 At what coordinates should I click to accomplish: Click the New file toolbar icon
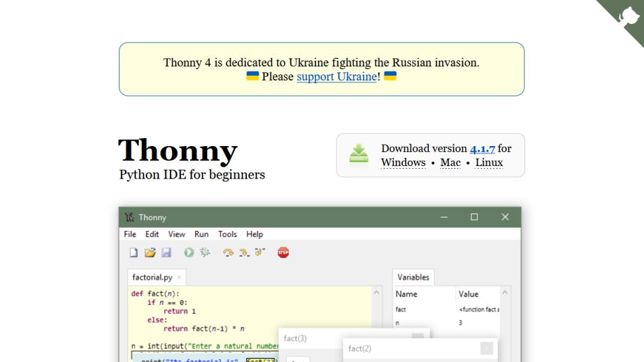(x=133, y=252)
